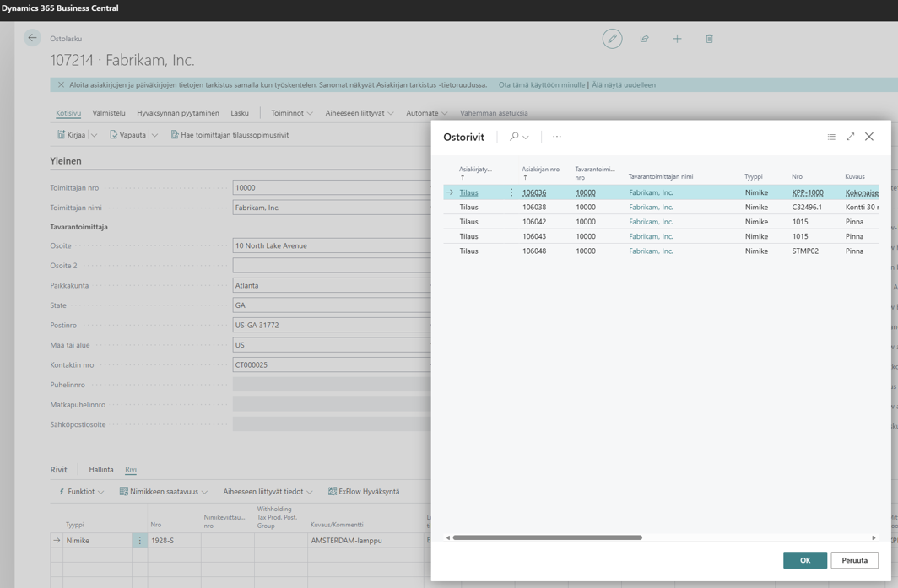Screen dimensions: 898x588
Task: Open the share icon in header
Action: pos(644,38)
